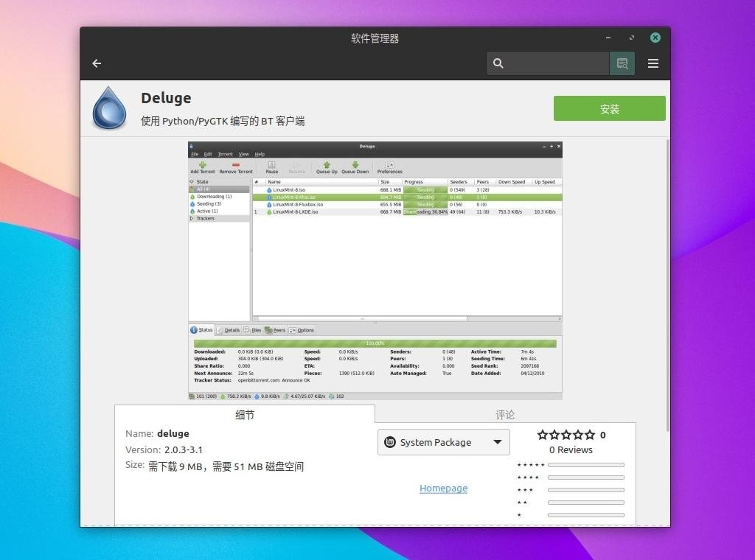Open the System Package dropdown

443,442
